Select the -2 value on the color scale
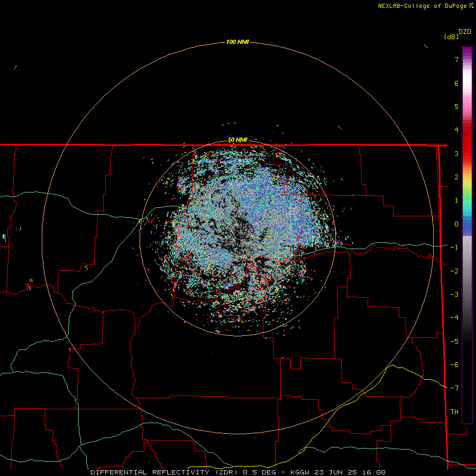The height and width of the screenshot is (476, 476). point(454,271)
